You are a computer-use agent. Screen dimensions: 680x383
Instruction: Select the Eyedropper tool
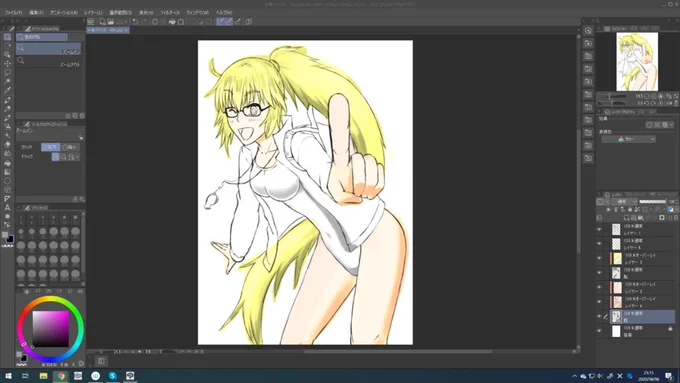click(7, 90)
